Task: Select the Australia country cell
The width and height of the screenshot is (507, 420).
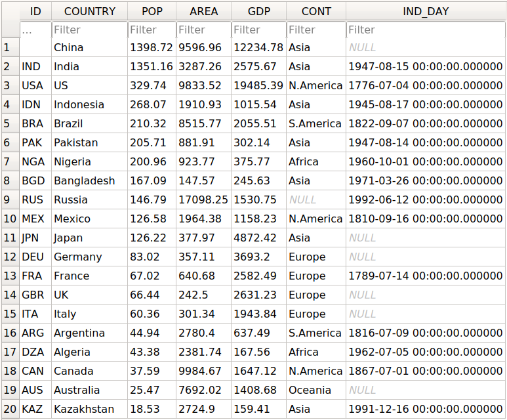Action: pos(90,390)
